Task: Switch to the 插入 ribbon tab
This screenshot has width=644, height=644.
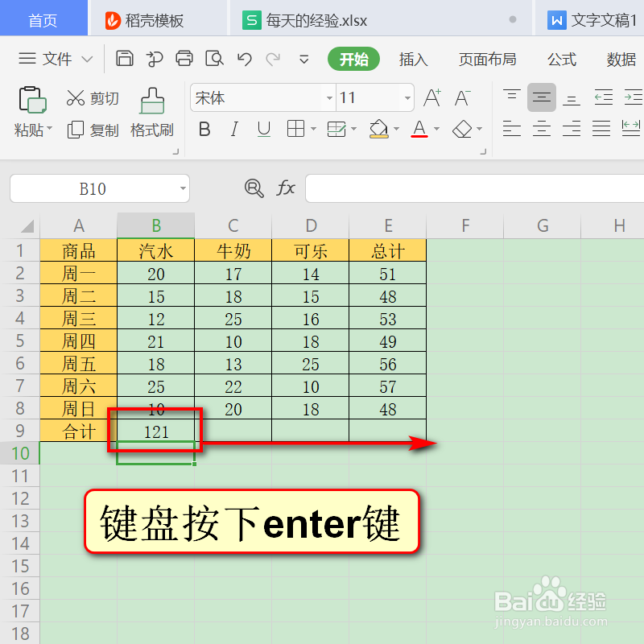Action: click(x=413, y=59)
